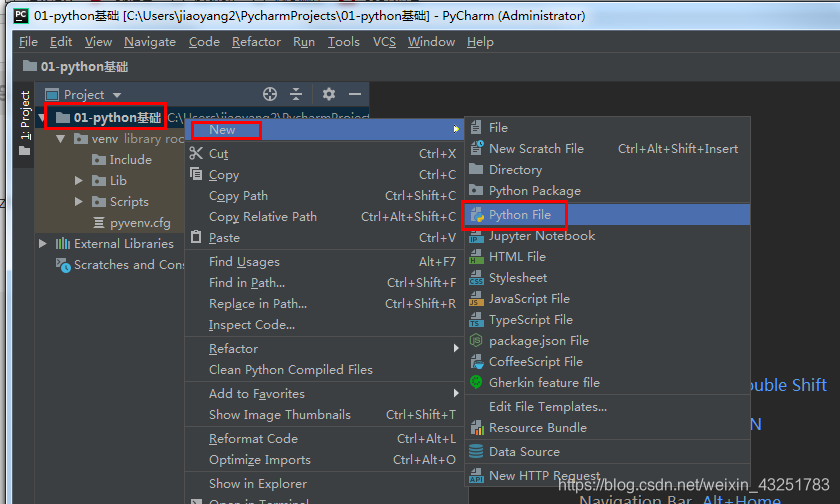Image resolution: width=840 pixels, height=504 pixels.
Task: Open the Run menu
Action: 304,42
